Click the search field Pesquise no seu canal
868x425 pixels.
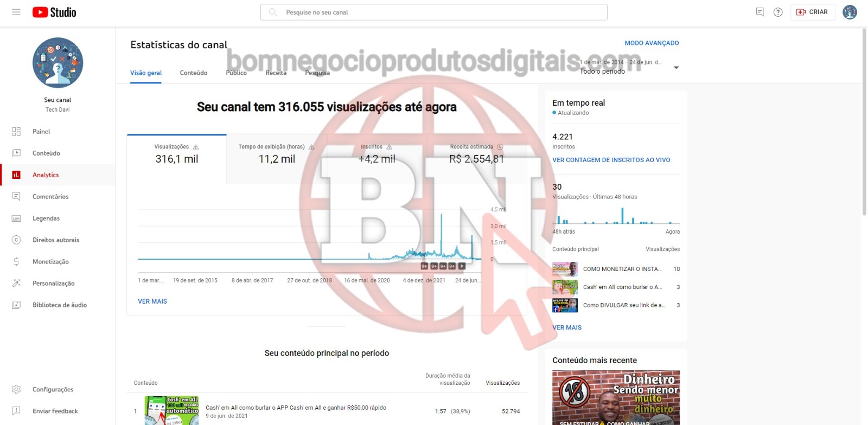point(434,12)
